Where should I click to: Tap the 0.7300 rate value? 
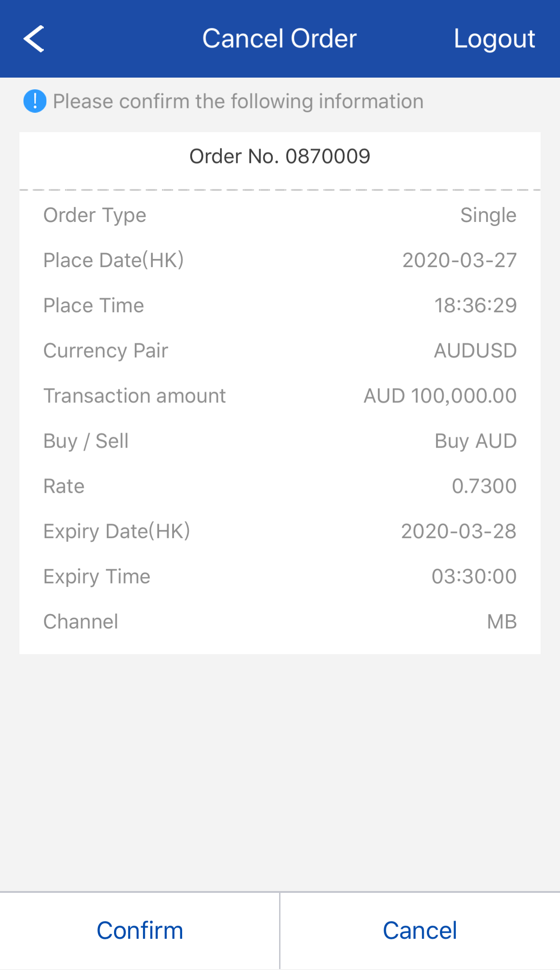point(484,486)
